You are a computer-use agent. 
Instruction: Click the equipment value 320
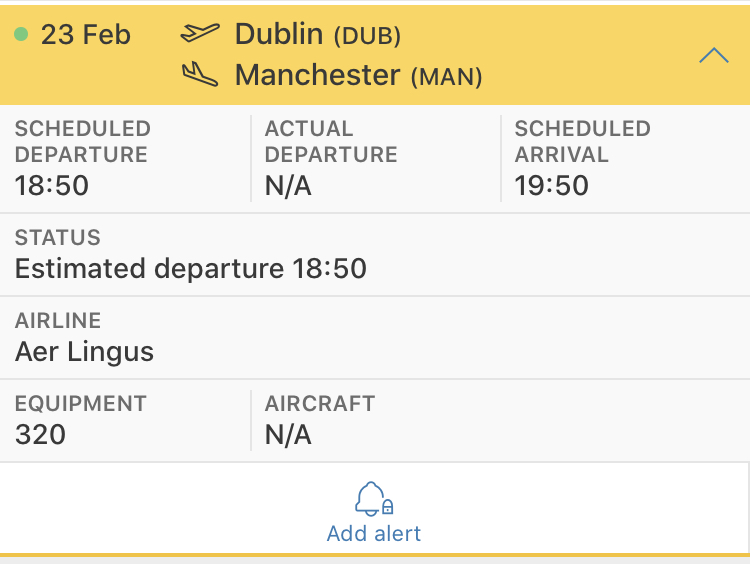[40, 435]
